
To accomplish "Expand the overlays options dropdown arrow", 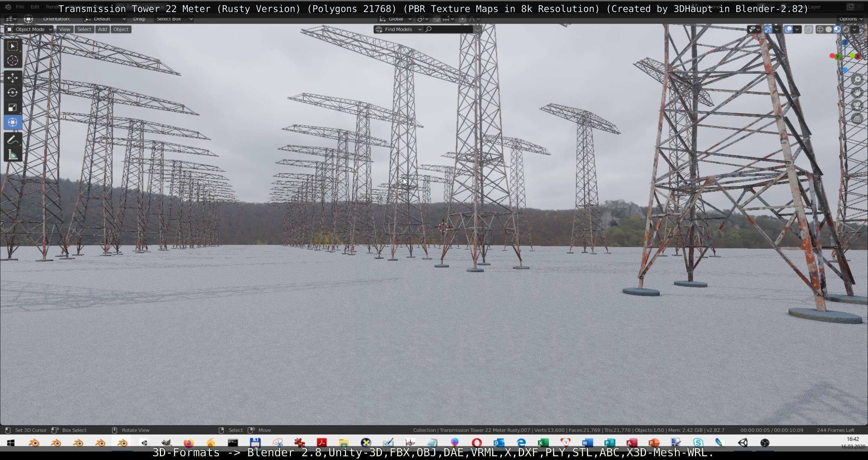I will pyautogui.click(x=797, y=29).
